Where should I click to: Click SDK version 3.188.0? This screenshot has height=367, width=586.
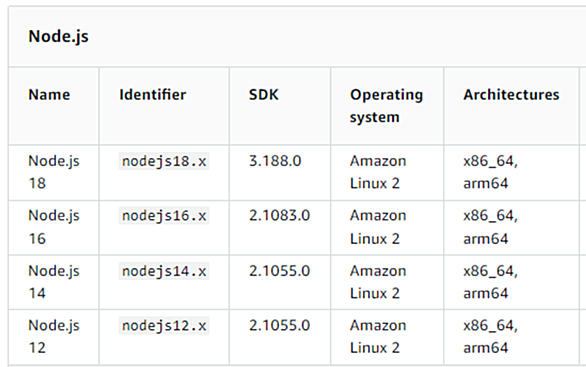click(275, 161)
